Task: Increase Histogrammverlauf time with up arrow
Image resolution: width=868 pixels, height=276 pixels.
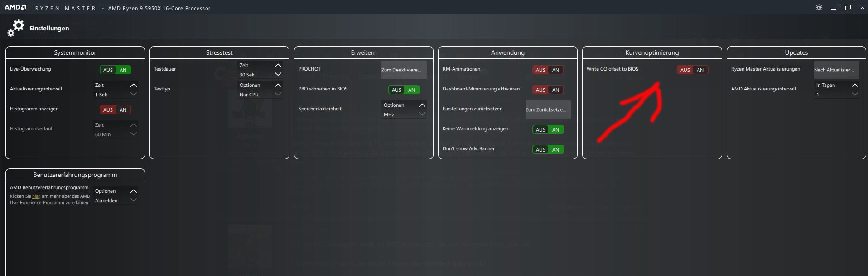Action: (134, 125)
